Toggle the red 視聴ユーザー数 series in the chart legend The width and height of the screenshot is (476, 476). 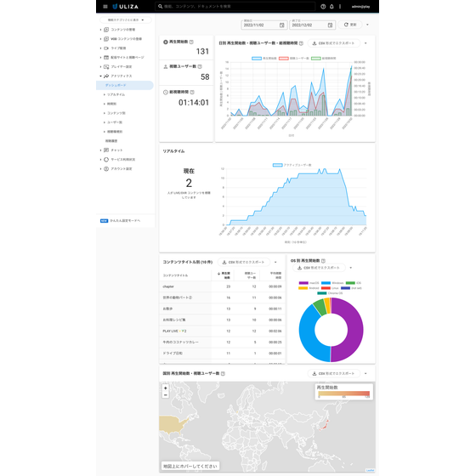pos(294,59)
